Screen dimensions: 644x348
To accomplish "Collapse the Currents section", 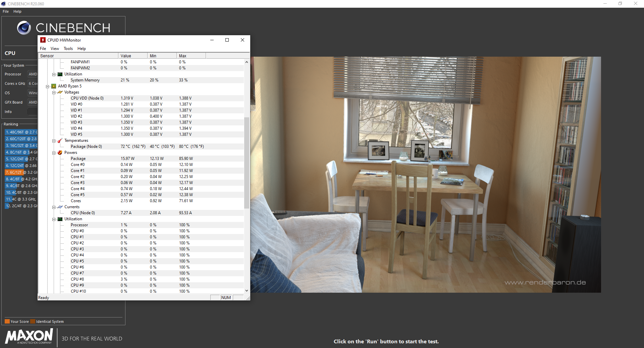I will pyautogui.click(x=54, y=207).
